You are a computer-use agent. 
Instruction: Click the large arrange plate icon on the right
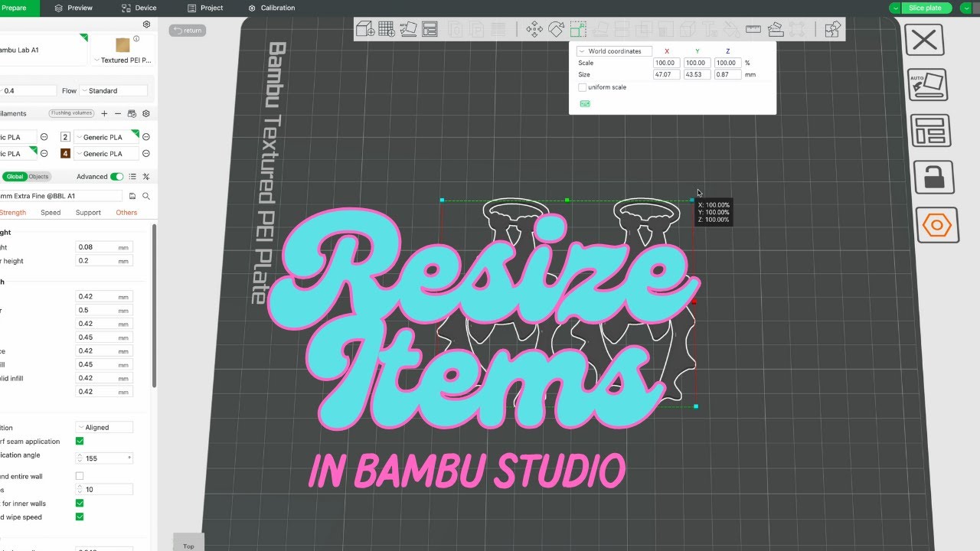tap(930, 130)
